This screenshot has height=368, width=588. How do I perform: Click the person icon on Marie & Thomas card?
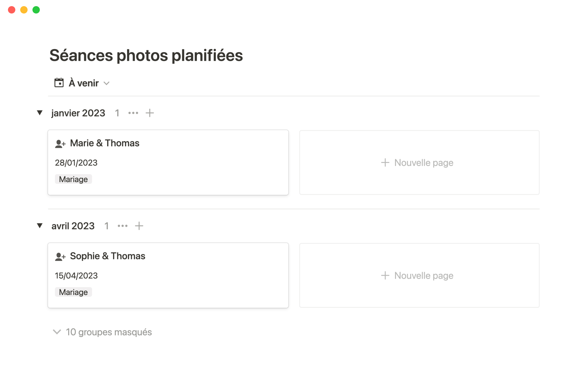tap(60, 144)
